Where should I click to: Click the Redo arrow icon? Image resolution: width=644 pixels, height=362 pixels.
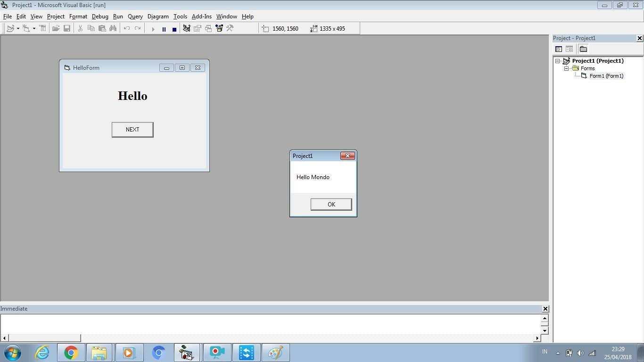[138, 29]
